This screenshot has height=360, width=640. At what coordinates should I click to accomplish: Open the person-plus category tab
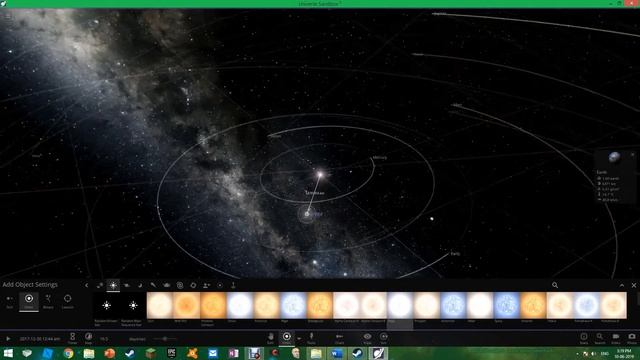click(x=207, y=285)
